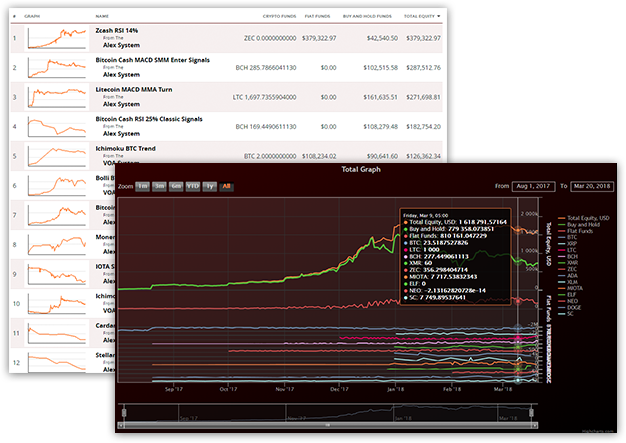This screenshot has width=626, height=443.
Task: Select the All zoom range button
Action: click(x=226, y=186)
